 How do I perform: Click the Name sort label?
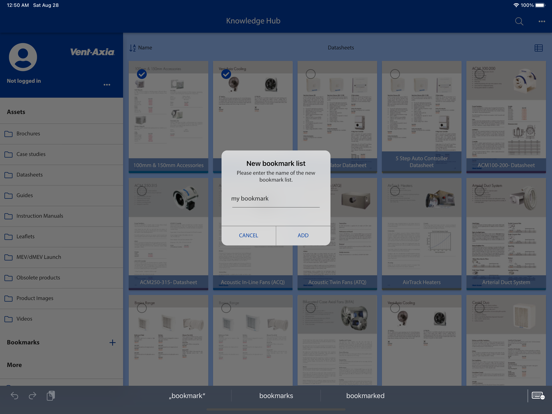145,48
